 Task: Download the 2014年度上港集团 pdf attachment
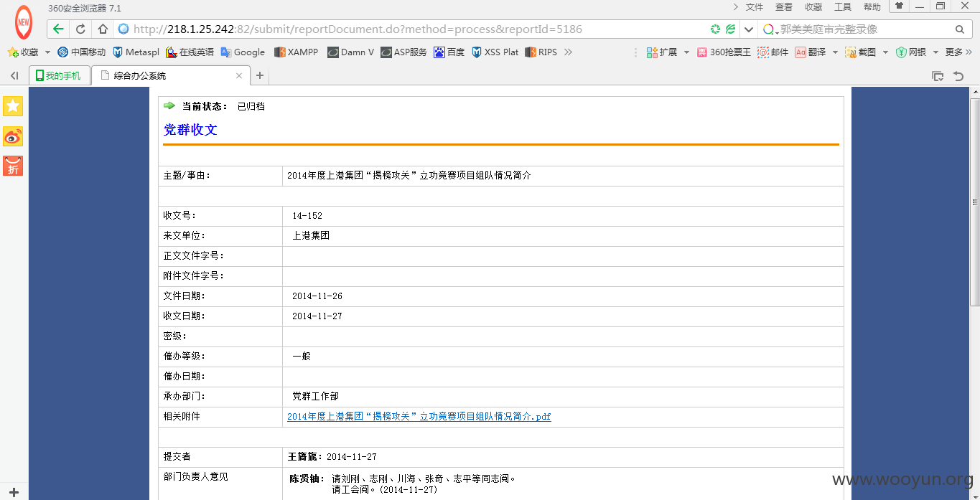419,416
